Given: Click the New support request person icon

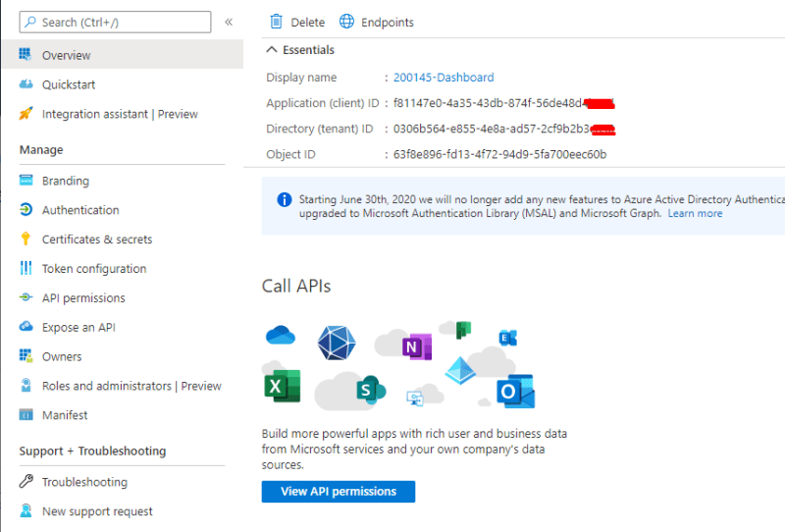Looking at the screenshot, I should (26, 510).
